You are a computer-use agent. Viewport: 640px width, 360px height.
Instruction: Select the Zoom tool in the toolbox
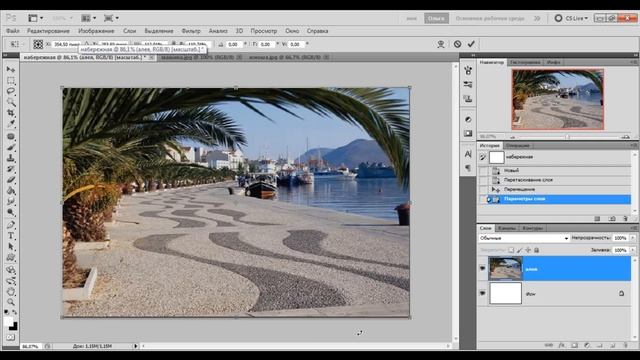(11, 302)
